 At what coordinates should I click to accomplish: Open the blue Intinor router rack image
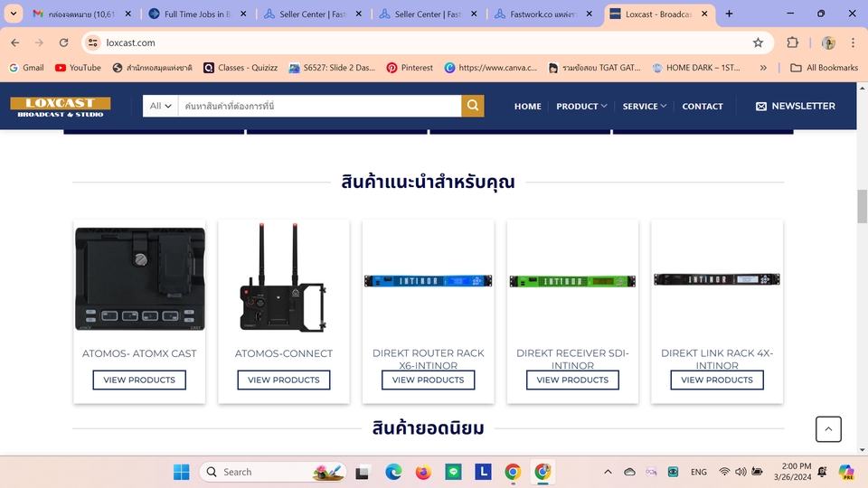click(428, 281)
